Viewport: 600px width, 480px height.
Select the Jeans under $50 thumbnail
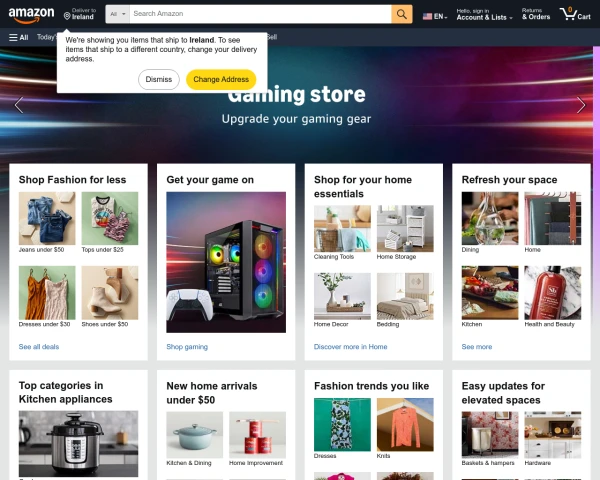pyautogui.click(x=47, y=218)
